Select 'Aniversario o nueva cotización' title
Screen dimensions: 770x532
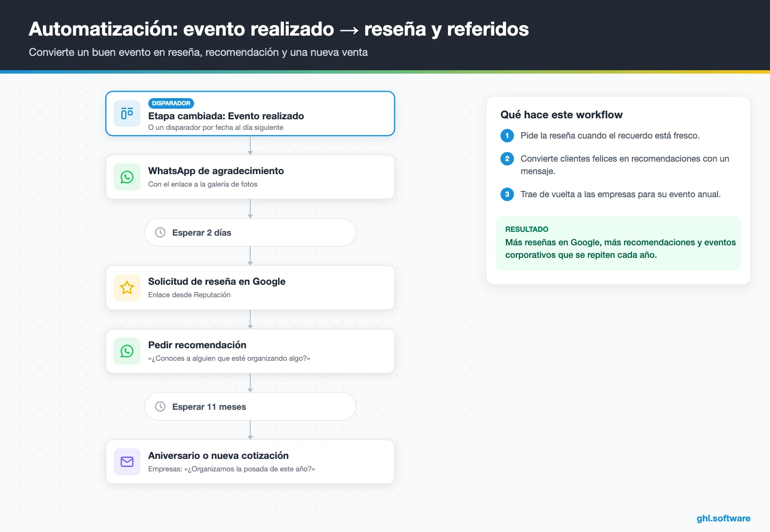pyautogui.click(x=218, y=456)
